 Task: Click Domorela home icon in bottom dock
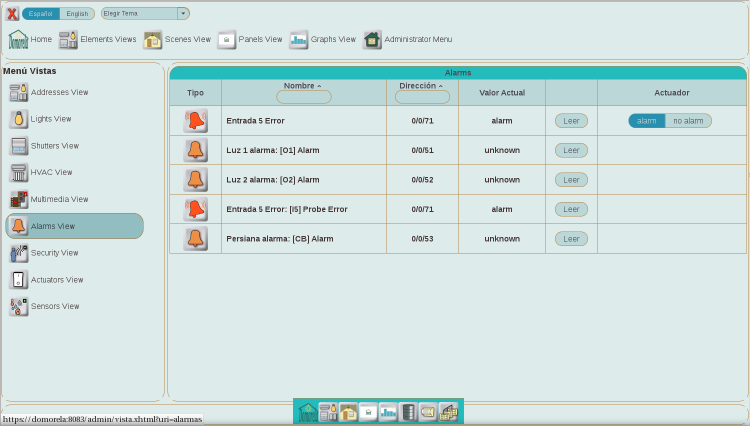pos(308,412)
